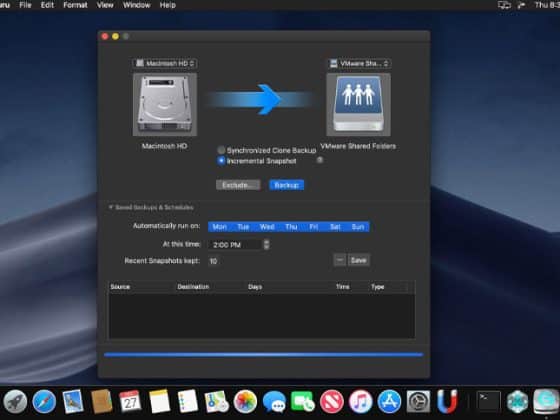Edit the 2:00 PM time field
This screenshot has width=560, height=420.
coord(236,245)
